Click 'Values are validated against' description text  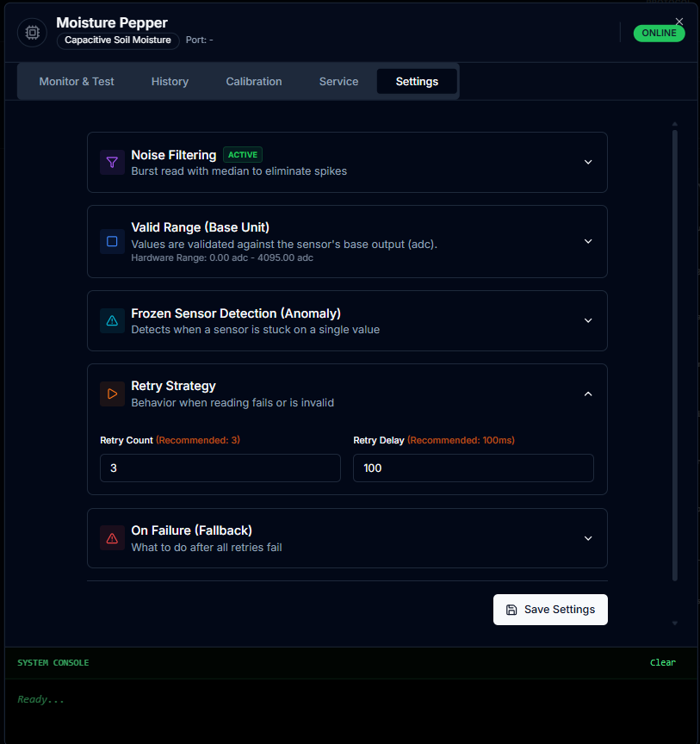coord(284,245)
